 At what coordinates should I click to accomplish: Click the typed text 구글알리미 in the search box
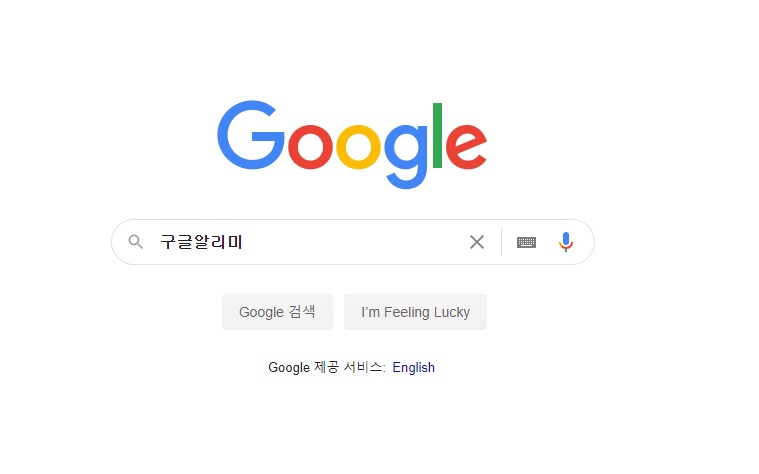[x=201, y=242]
